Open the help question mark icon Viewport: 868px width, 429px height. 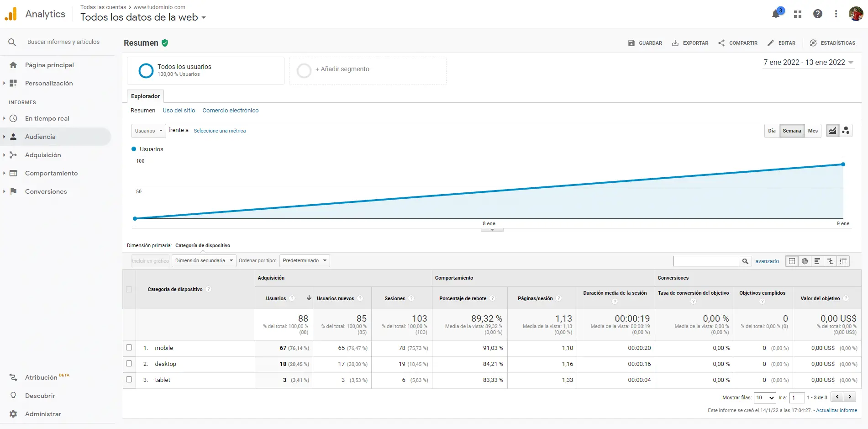point(818,14)
